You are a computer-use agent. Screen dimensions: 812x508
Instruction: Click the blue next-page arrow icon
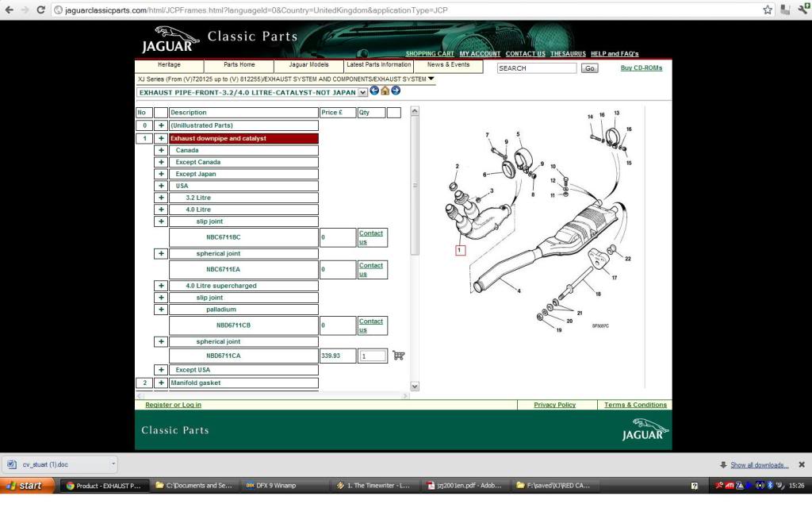point(396,90)
